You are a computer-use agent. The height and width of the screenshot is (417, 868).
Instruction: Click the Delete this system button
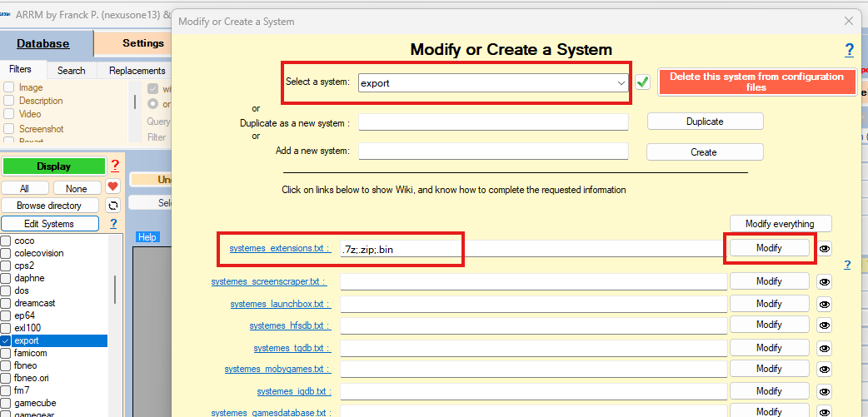tap(756, 82)
